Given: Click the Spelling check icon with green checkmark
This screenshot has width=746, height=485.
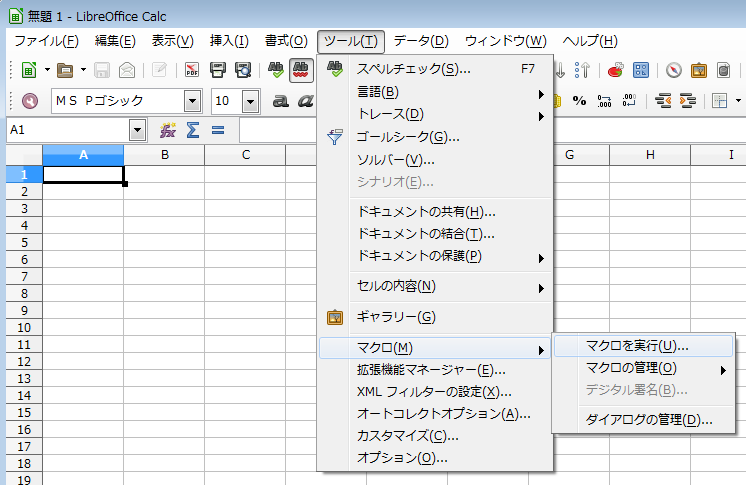Looking at the screenshot, I should tap(275, 70).
